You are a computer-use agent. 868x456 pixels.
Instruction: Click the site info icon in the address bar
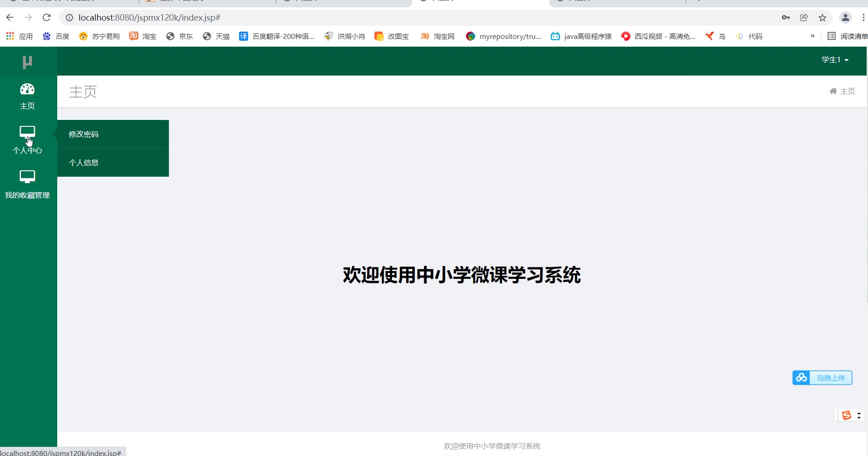69,17
